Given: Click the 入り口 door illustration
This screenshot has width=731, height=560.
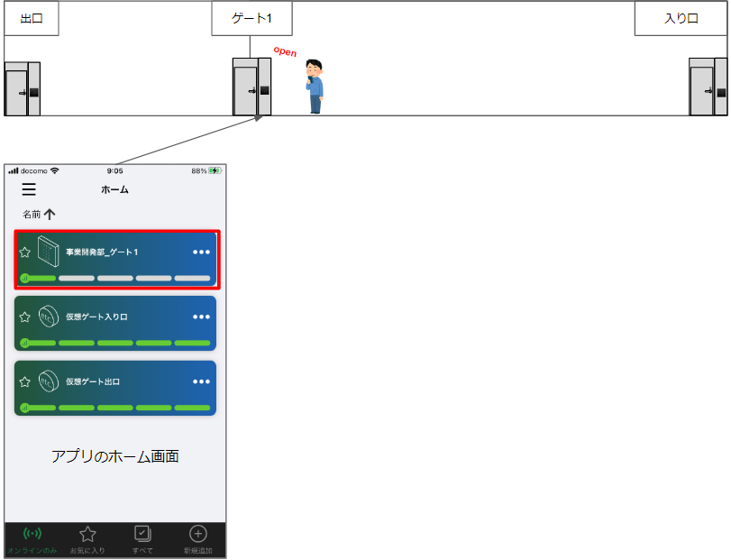Looking at the screenshot, I should coord(708,87).
